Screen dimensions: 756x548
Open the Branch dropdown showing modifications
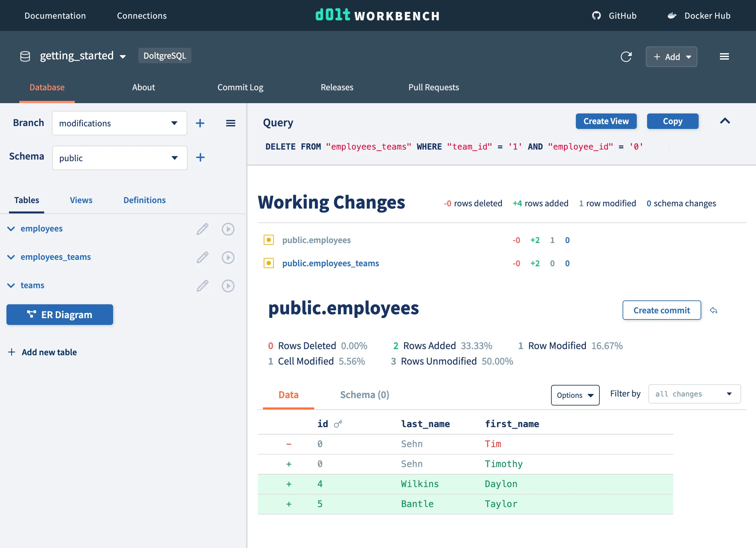pyautogui.click(x=119, y=123)
